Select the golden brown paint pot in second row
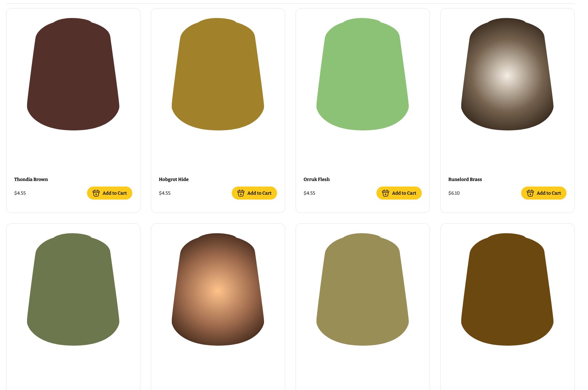 point(507,289)
